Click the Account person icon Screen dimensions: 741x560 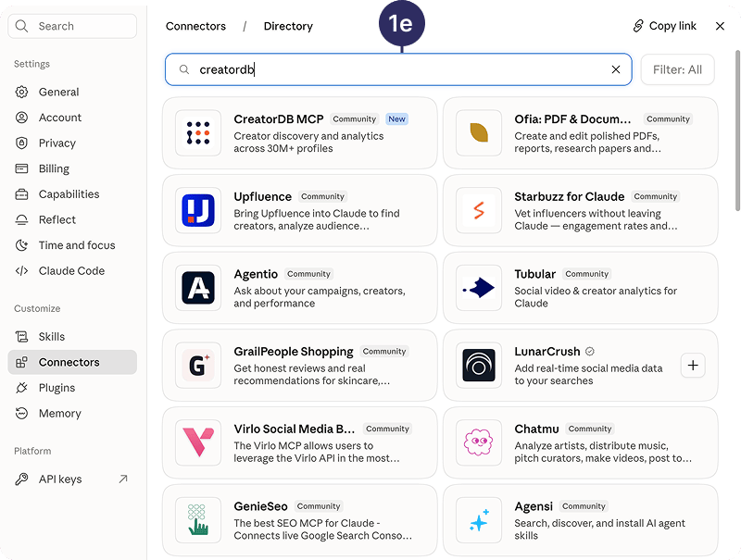point(21,118)
